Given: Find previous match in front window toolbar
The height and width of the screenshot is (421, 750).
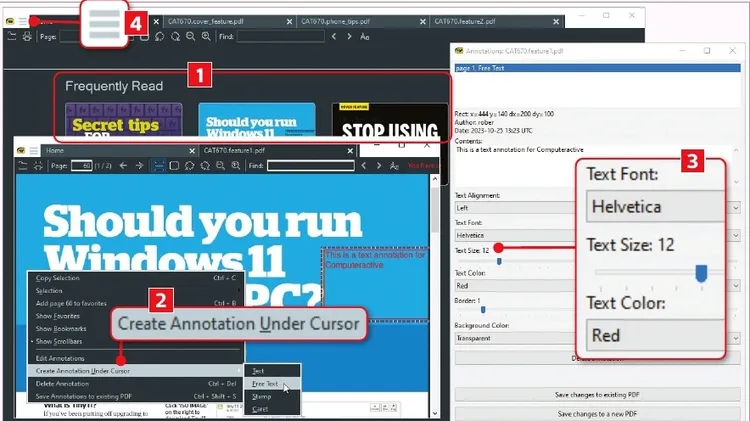Looking at the screenshot, I should click(364, 166).
